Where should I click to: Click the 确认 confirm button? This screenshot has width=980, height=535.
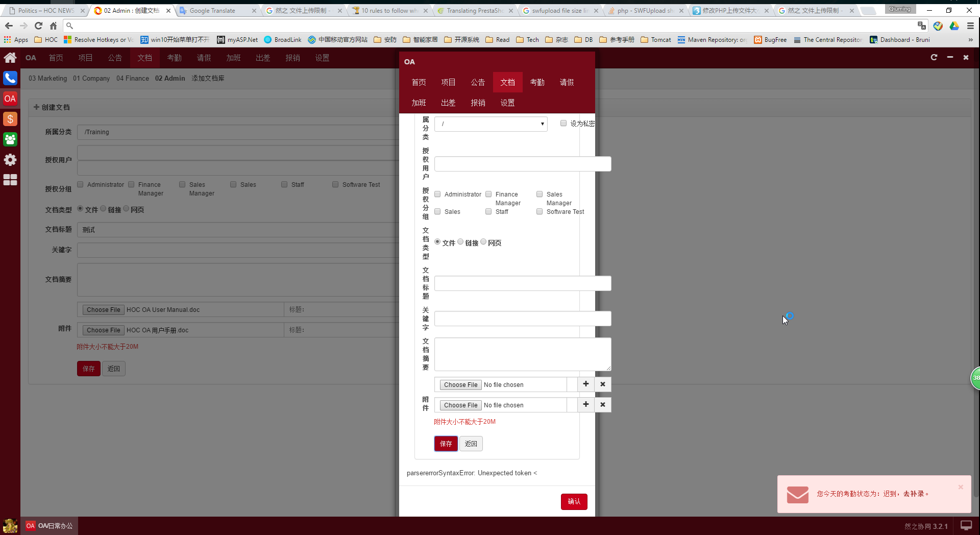click(x=574, y=502)
